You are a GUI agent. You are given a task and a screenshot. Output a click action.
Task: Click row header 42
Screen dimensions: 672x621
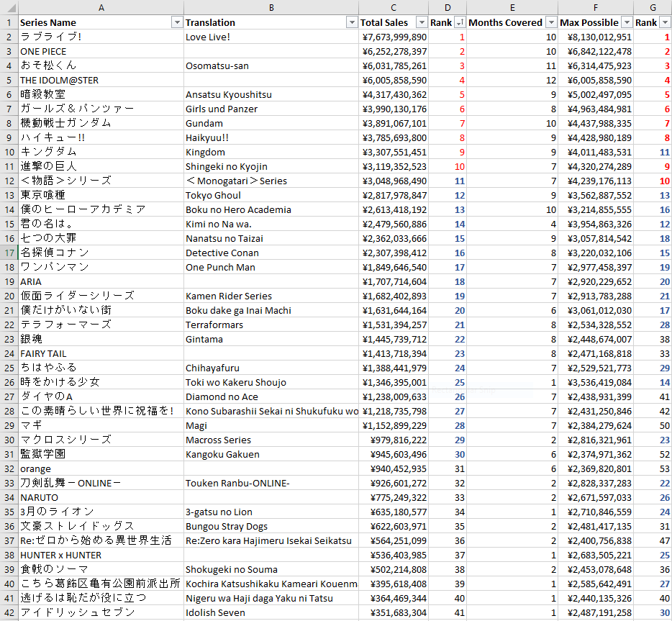9,612
